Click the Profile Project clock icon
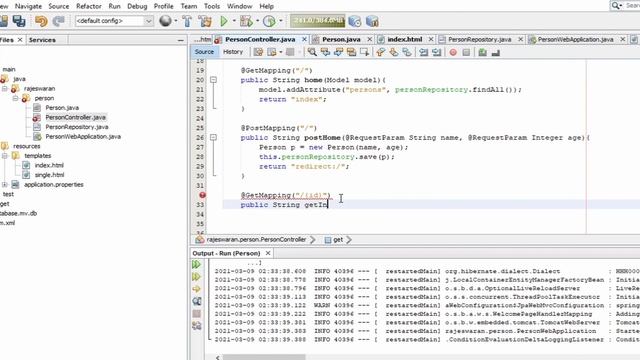640x360 pixels. (269, 21)
